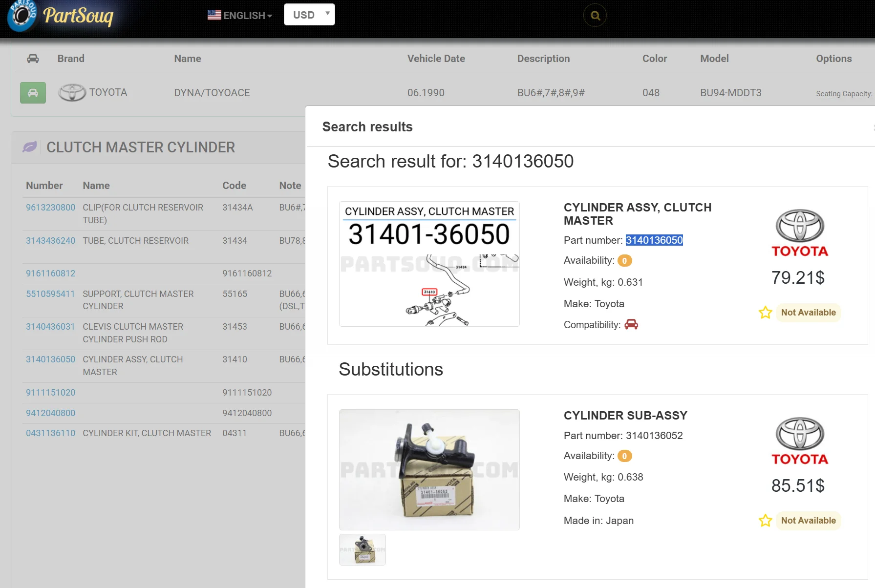Screen dimensions: 875x588
Task: Click availability badge of 3140136050
Action: pos(624,261)
